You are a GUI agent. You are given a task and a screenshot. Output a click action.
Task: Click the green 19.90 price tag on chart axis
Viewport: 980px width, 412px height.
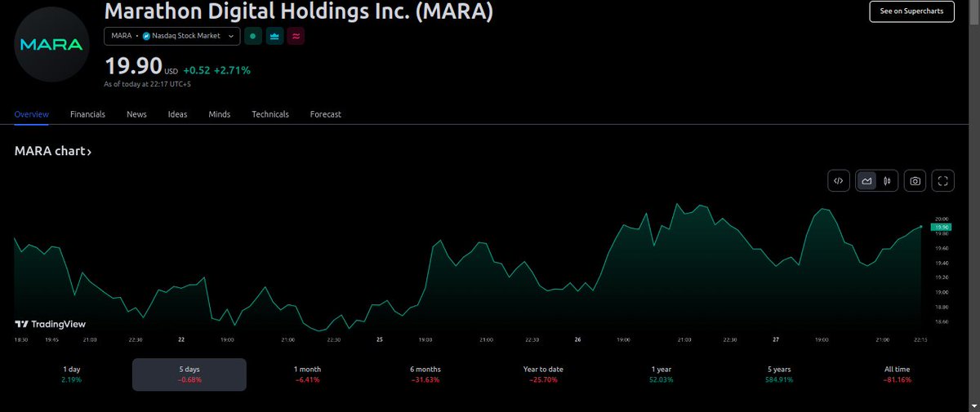tap(942, 227)
